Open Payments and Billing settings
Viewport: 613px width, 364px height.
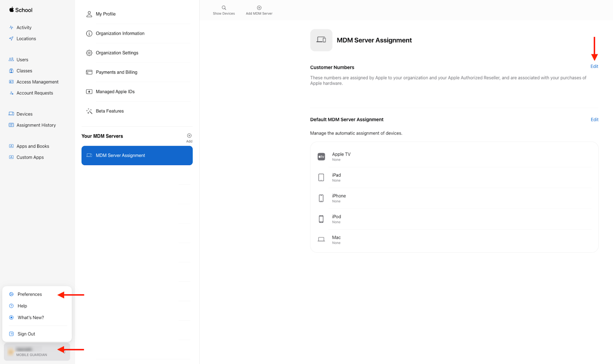[116, 72]
